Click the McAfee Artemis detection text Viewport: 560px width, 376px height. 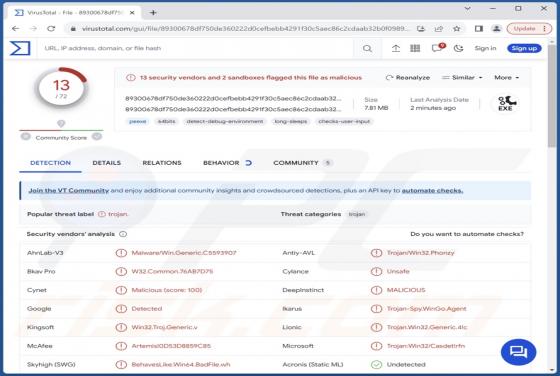click(171, 346)
